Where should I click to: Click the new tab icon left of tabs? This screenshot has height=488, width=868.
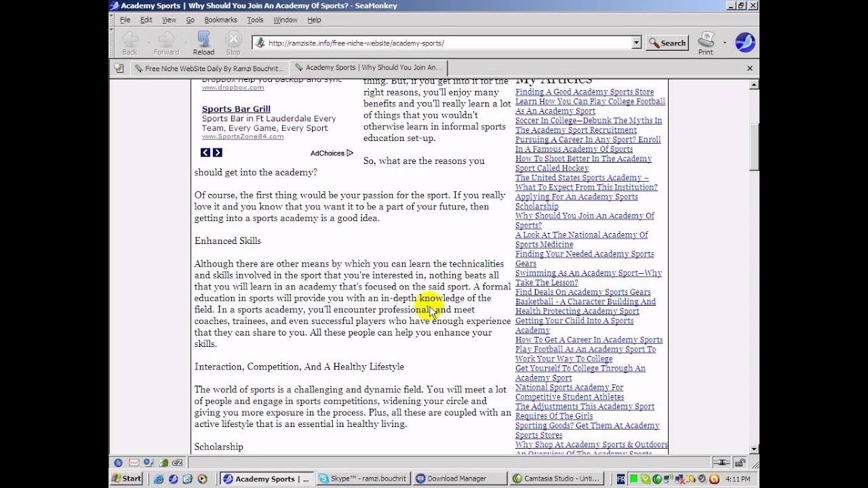[119, 68]
